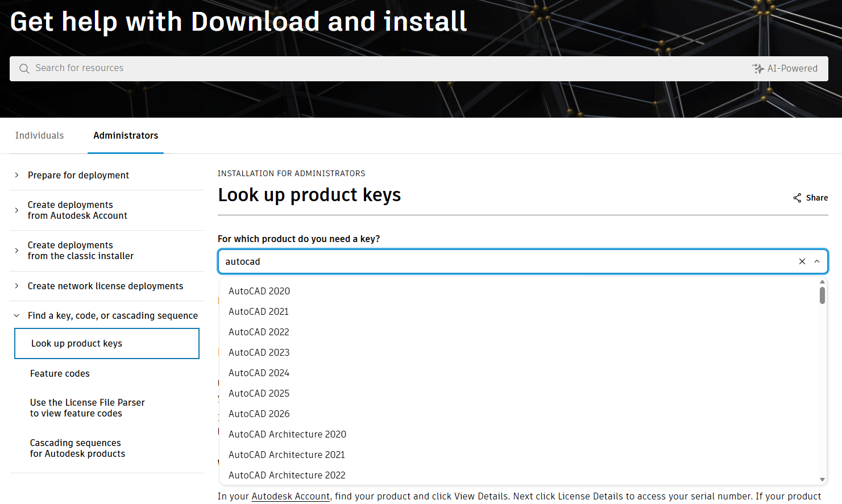Open the Feature codes page
Viewport: 842px width, 504px height.
pos(60,373)
